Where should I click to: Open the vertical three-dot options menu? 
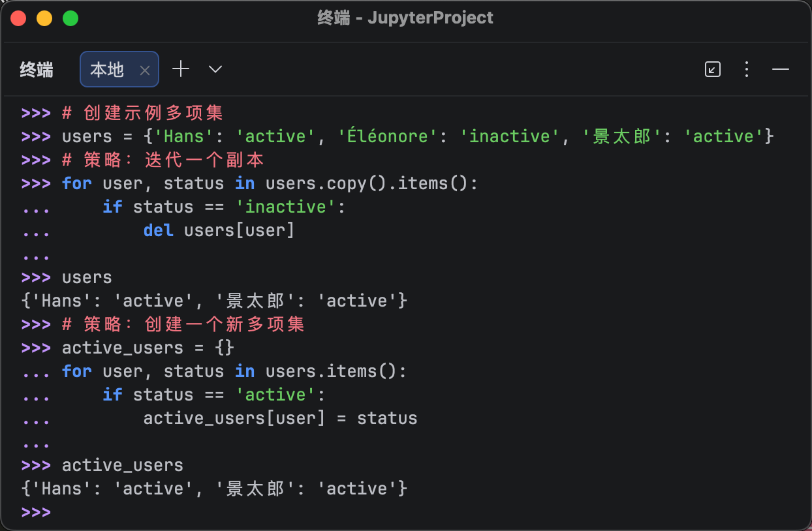click(747, 69)
